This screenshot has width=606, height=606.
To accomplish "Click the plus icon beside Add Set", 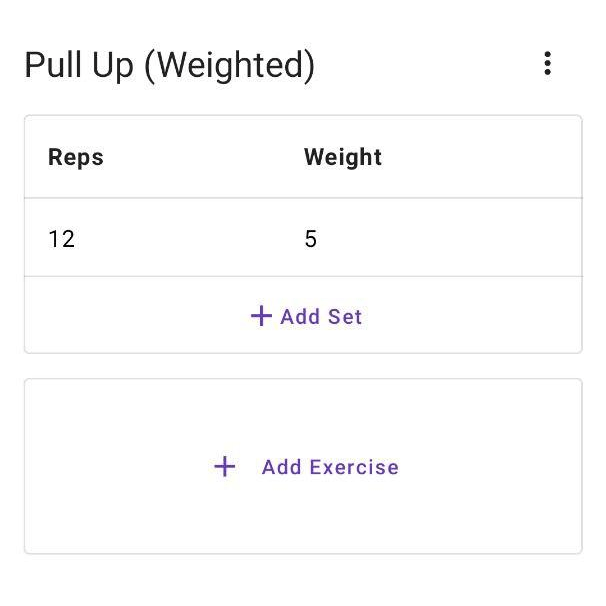I will 261,316.
